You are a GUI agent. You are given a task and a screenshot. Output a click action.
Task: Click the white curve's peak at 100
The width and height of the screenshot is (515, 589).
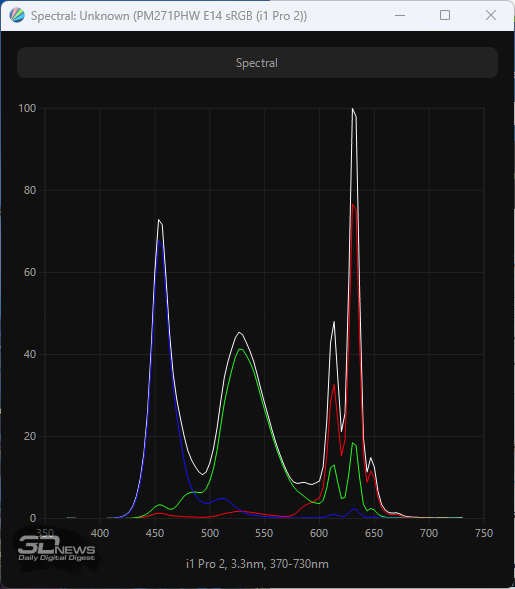(352, 109)
